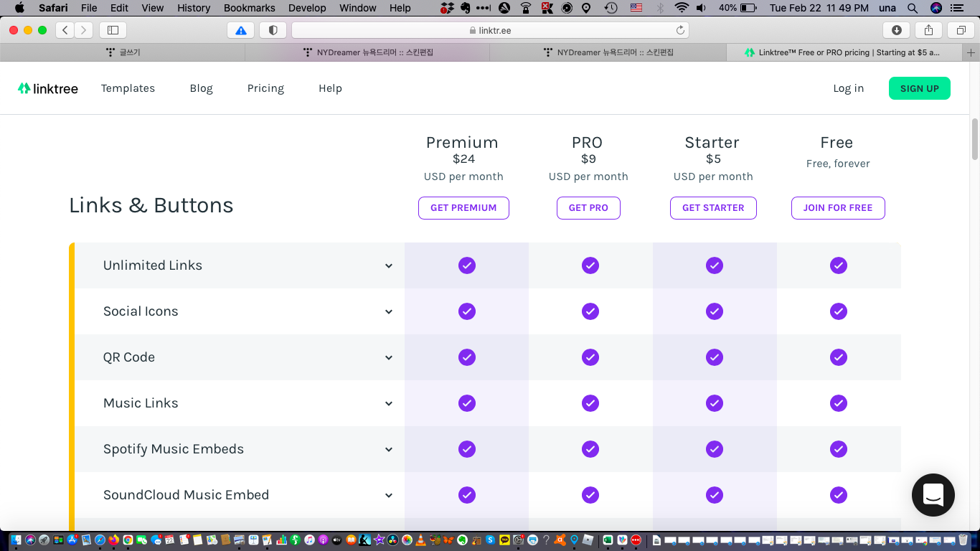Launch Firefox from the Dock

113,540
